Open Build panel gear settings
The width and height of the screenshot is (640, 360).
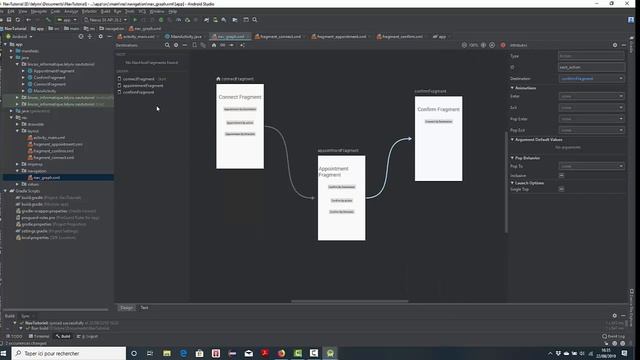[615, 316]
